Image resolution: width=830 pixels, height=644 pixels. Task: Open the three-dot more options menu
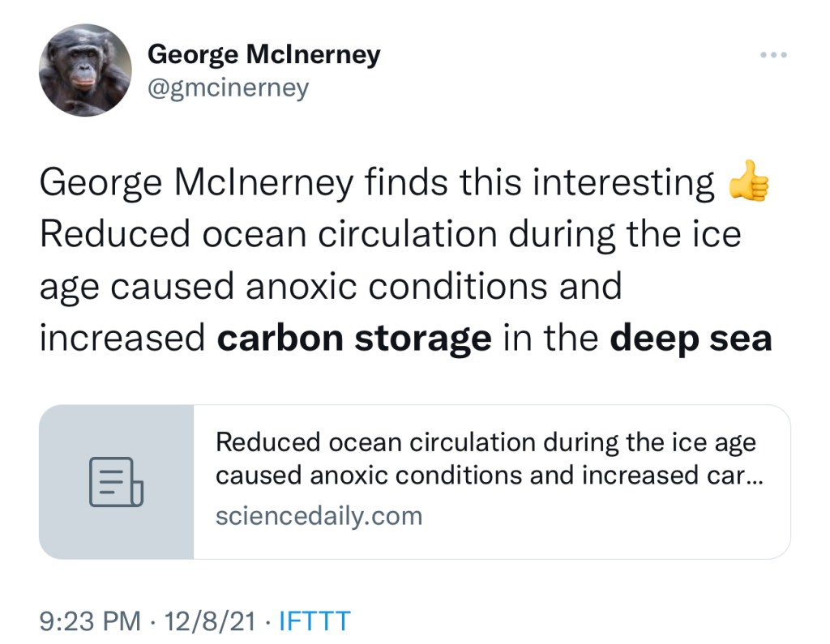(x=773, y=56)
